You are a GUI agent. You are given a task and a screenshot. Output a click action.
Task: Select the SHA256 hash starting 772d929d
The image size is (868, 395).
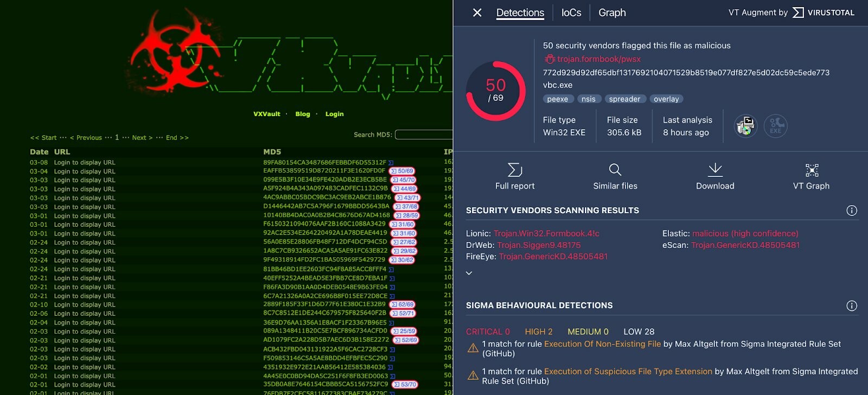click(x=686, y=73)
